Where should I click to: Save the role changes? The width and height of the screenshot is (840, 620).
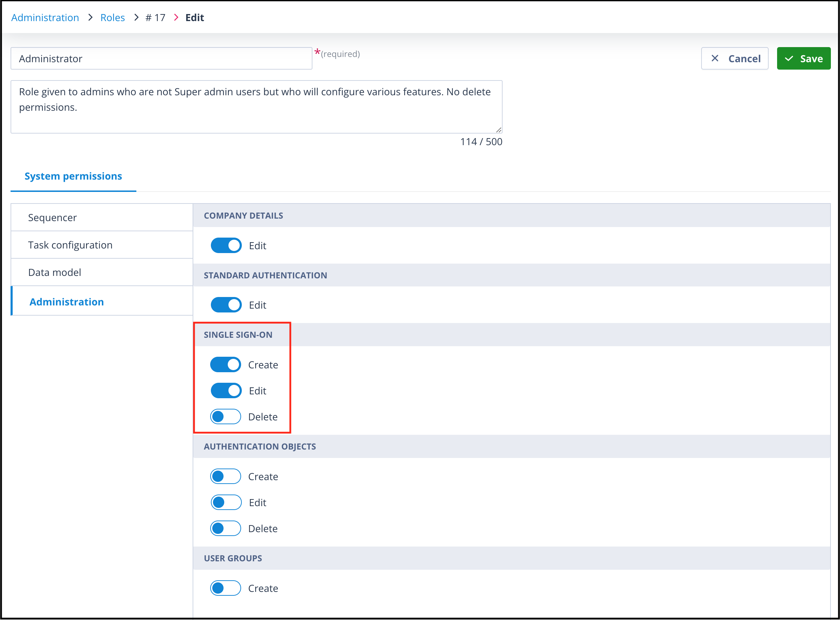(x=803, y=59)
